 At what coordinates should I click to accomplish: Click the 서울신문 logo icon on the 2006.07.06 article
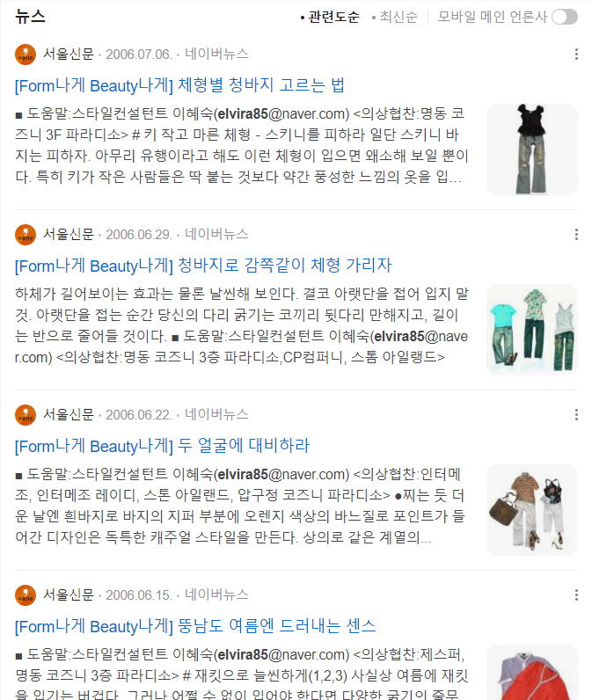click(26, 55)
